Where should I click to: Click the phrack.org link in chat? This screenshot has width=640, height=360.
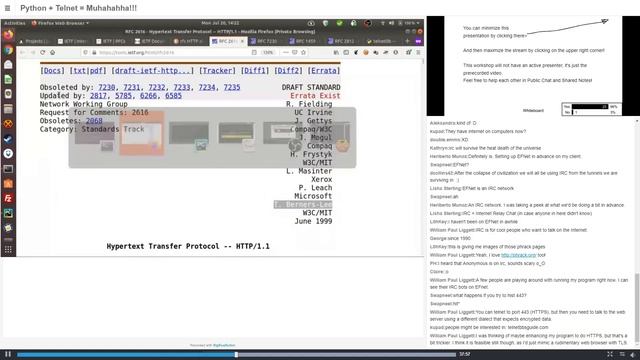coord(518,255)
